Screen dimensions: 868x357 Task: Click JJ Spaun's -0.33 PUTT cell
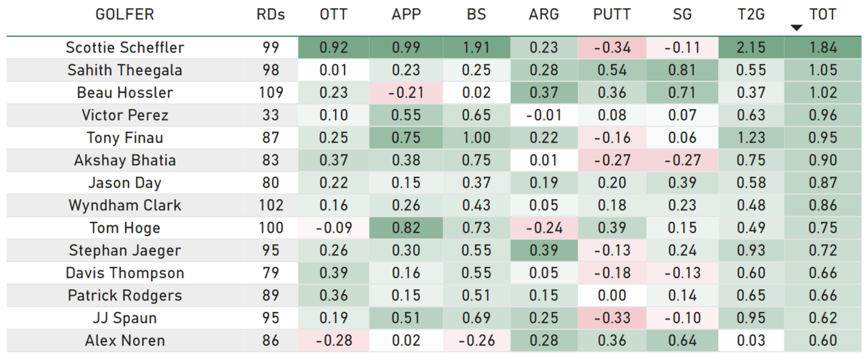[612, 318]
